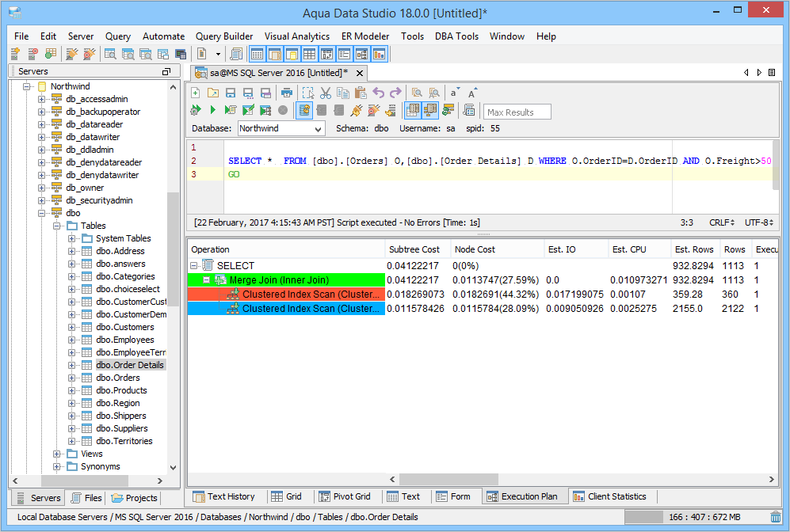The height and width of the screenshot is (532, 790).
Task: Click the tab list icon at top right
Action: pos(771,73)
